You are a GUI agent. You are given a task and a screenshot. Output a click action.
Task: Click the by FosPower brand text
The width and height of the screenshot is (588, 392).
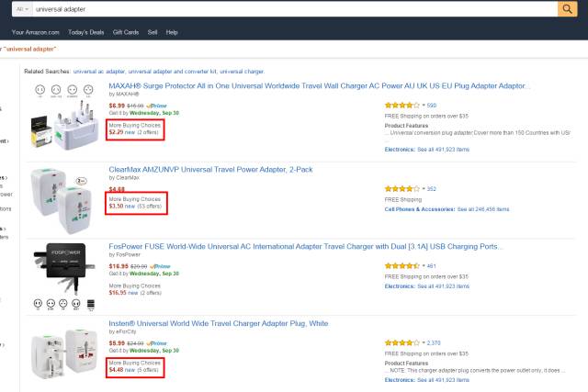coord(125,255)
